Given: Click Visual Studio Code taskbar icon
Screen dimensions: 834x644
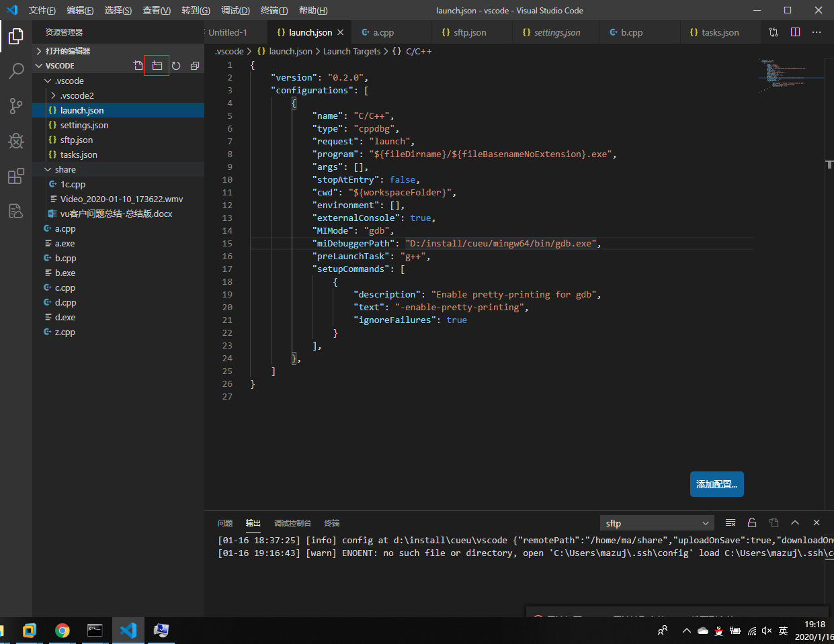Looking at the screenshot, I should [x=128, y=631].
